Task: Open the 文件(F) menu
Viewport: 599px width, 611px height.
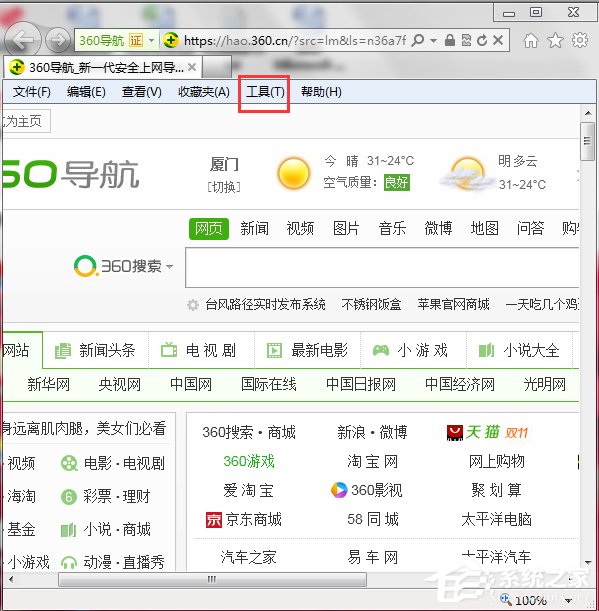Action: coord(32,92)
